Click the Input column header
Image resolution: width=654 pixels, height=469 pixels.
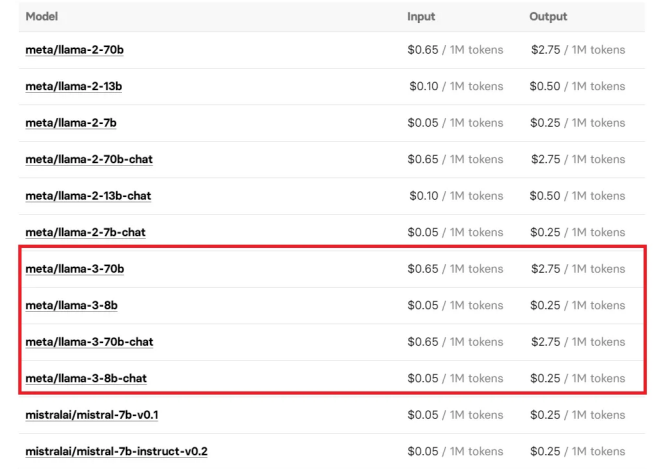click(421, 17)
